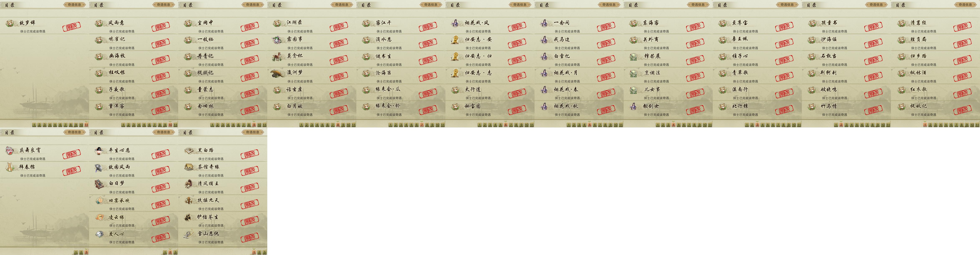Go to page 2 below 庆舞良宵 list
980x255 pixels.
pyautogui.click(x=81, y=252)
